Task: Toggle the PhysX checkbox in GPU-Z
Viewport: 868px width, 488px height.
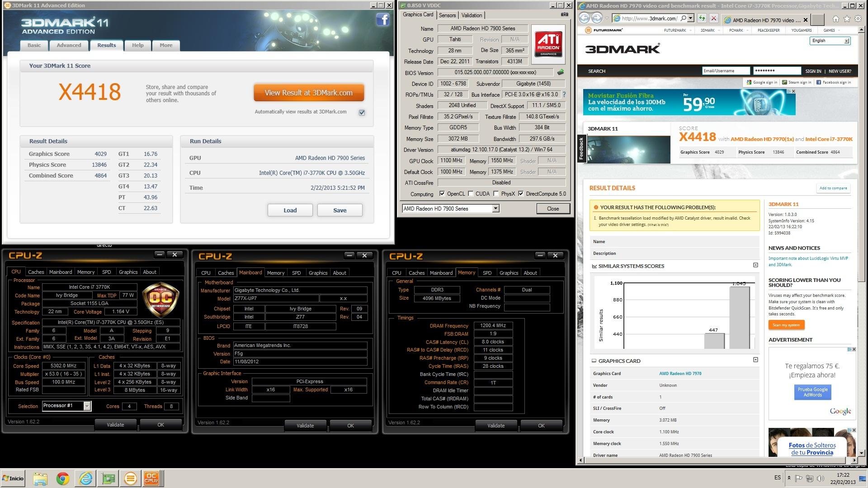Action: point(496,193)
